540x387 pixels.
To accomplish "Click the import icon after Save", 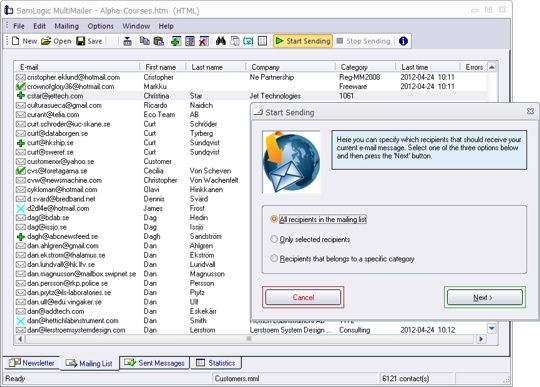I will [x=127, y=41].
